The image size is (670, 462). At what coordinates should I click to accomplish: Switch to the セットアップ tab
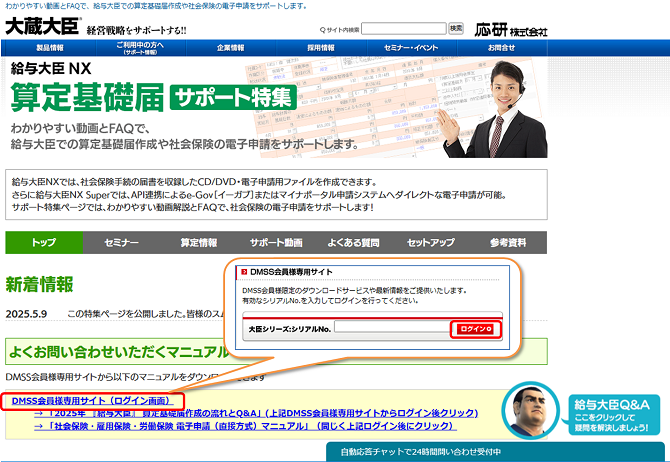[431, 243]
